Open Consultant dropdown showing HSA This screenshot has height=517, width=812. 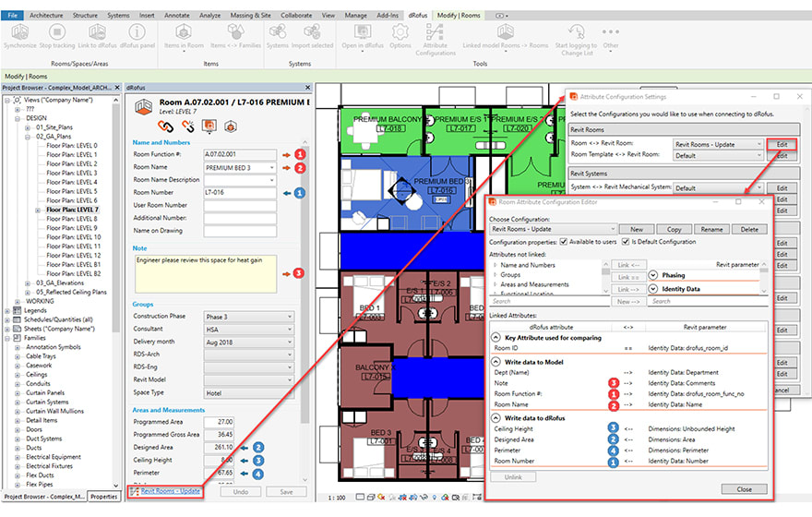(x=249, y=330)
